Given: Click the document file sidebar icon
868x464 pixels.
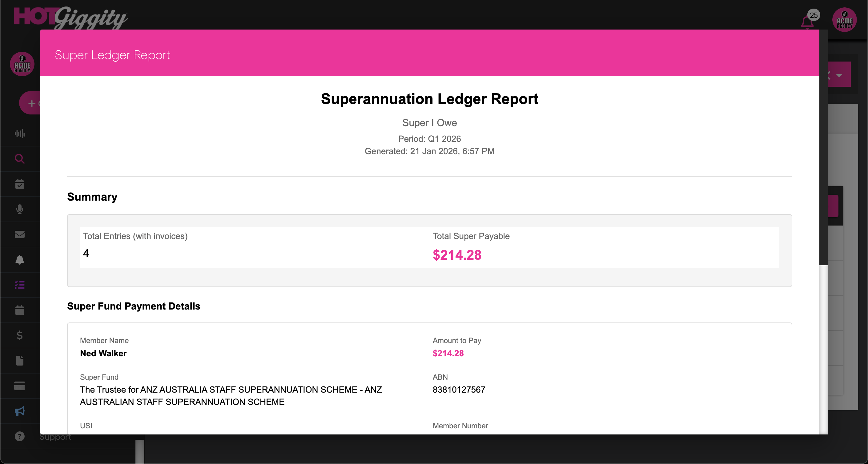Looking at the screenshot, I should click(x=19, y=361).
